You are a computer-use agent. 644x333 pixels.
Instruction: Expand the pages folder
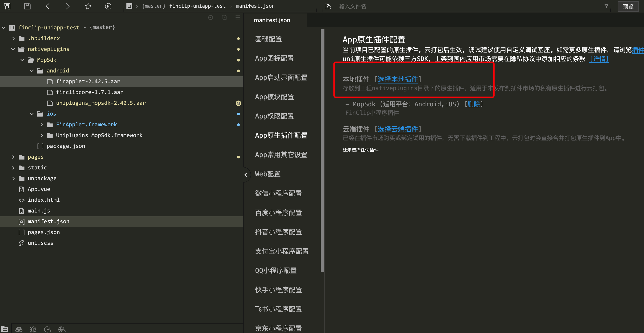[x=13, y=157]
